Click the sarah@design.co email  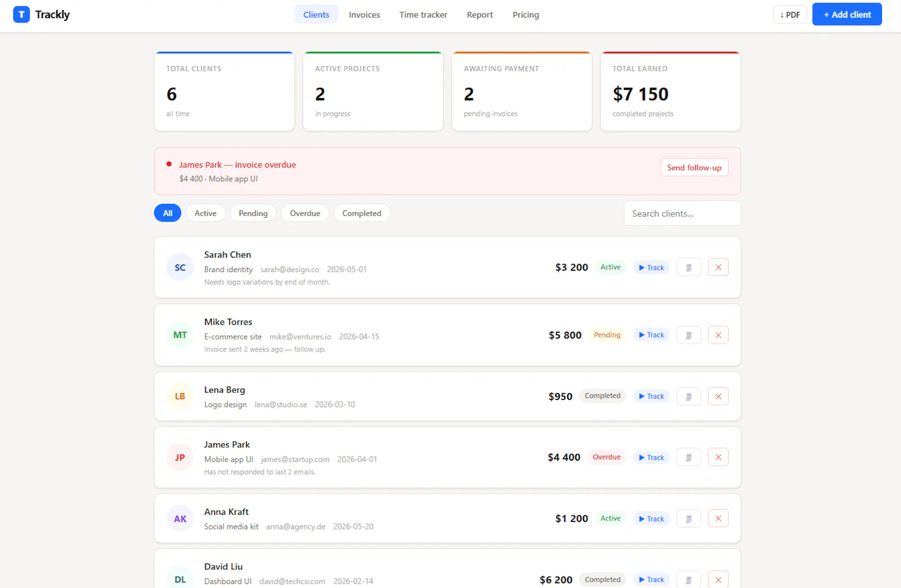pyautogui.click(x=289, y=270)
